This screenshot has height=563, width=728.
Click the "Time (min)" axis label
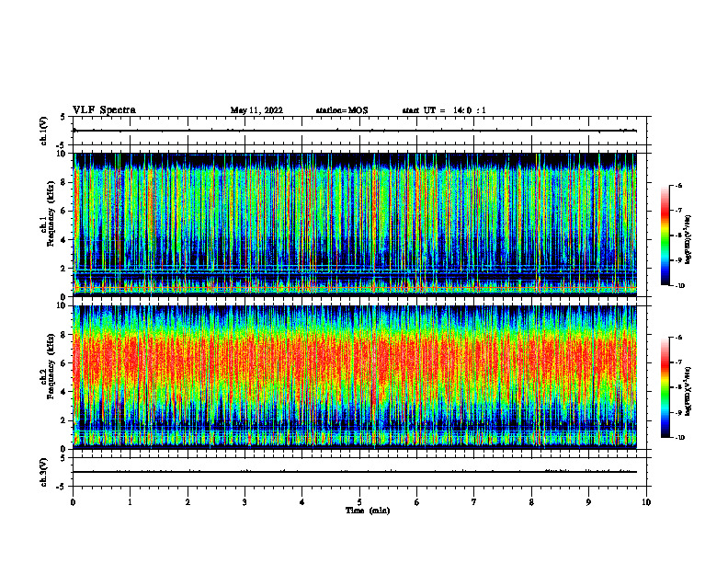(x=368, y=511)
